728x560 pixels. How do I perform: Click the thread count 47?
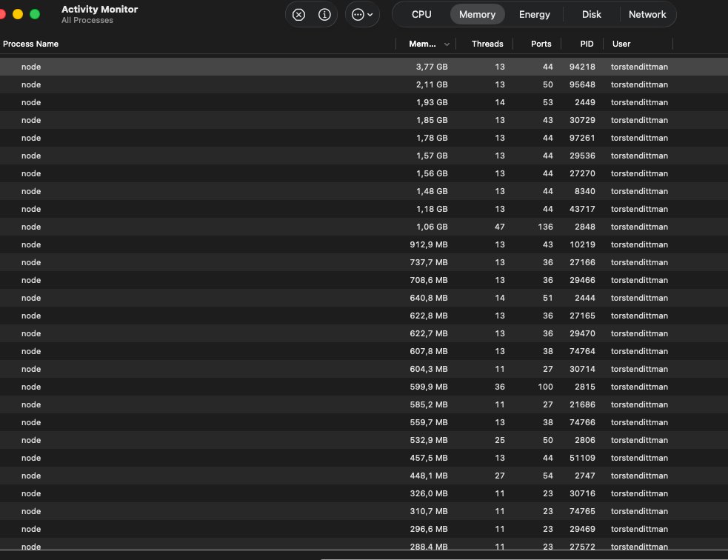499,227
